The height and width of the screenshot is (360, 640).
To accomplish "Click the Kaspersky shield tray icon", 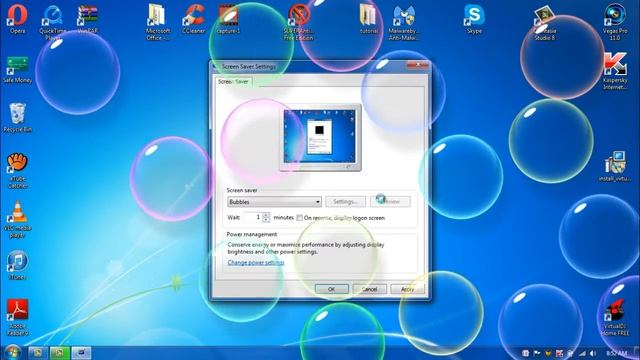I will (560, 353).
